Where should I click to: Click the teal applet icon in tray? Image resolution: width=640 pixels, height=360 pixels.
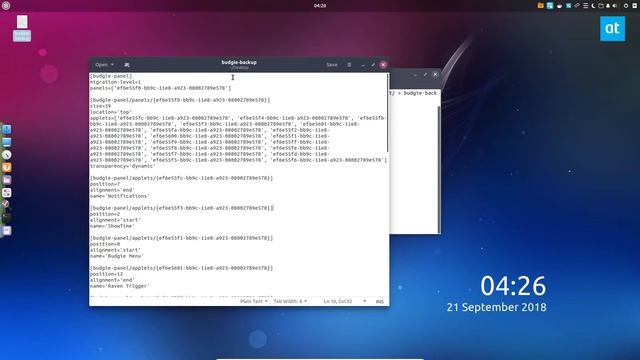[568, 6]
